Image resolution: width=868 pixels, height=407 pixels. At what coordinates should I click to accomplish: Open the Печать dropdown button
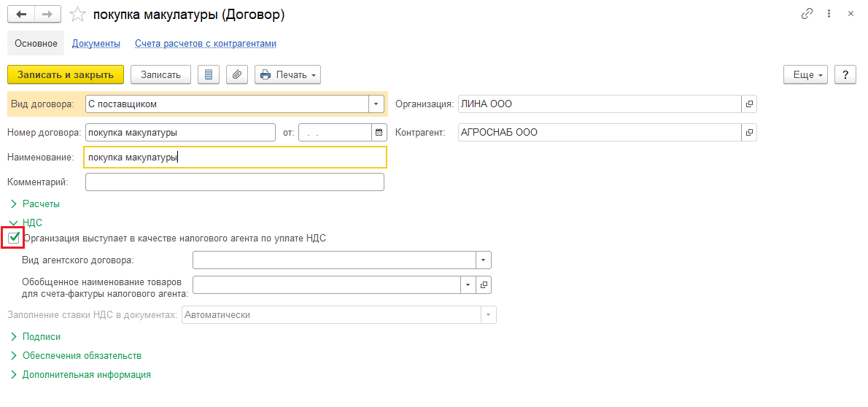287,74
